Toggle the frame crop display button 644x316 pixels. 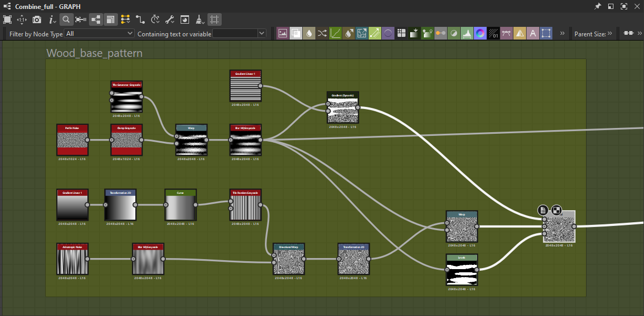[214, 20]
